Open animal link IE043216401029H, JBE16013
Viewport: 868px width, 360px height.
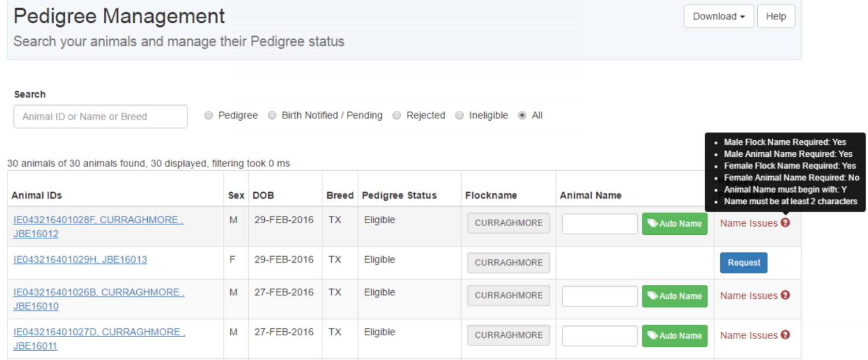click(x=80, y=260)
